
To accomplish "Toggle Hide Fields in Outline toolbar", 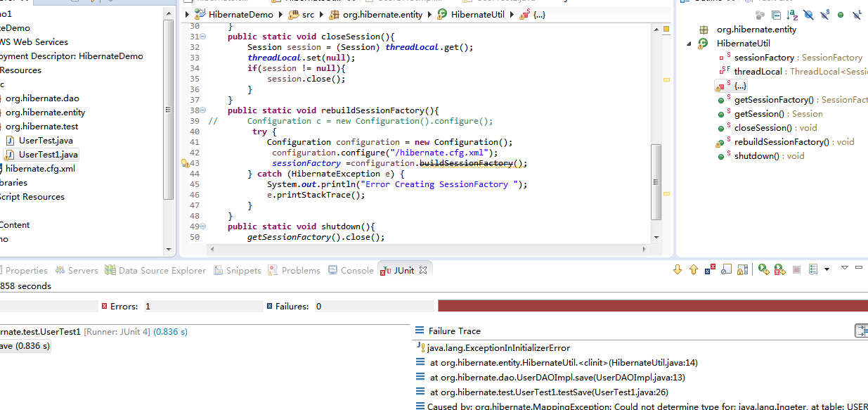I will (x=808, y=15).
